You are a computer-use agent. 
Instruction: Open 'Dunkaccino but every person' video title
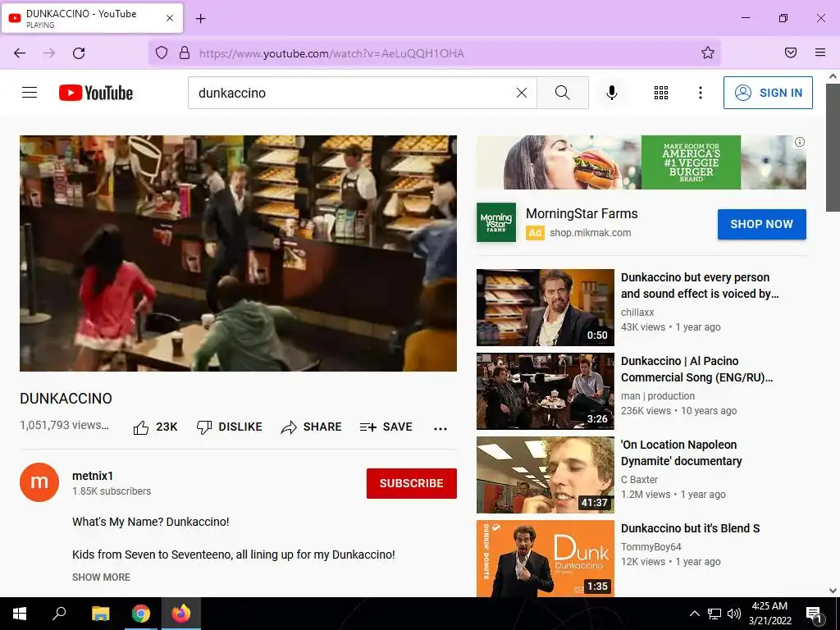tap(700, 285)
